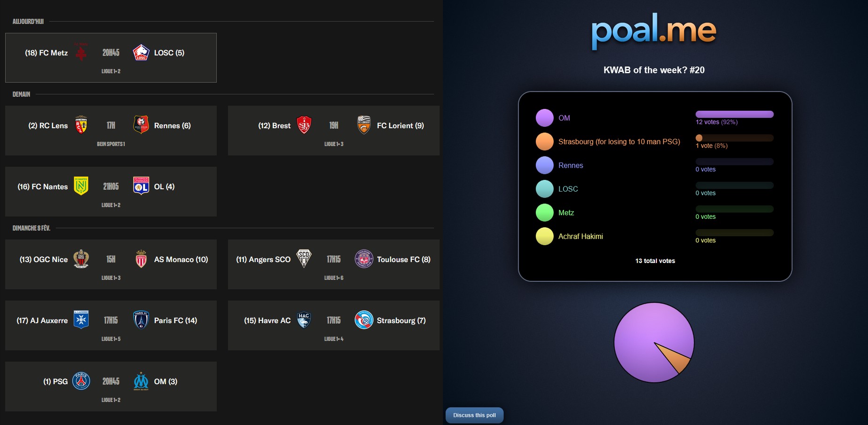
Task: Click the Paris FC club crest
Action: click(x=141, y=320)
